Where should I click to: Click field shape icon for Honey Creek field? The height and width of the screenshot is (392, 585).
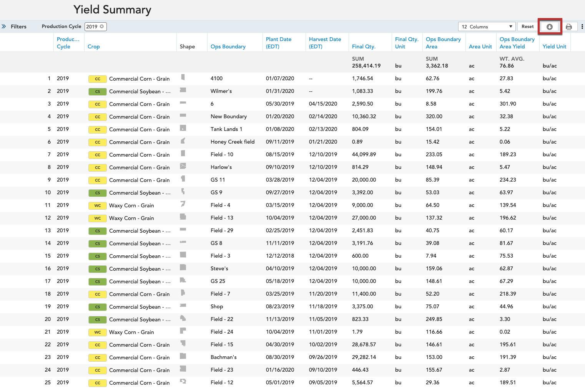(x=183, y=141)
